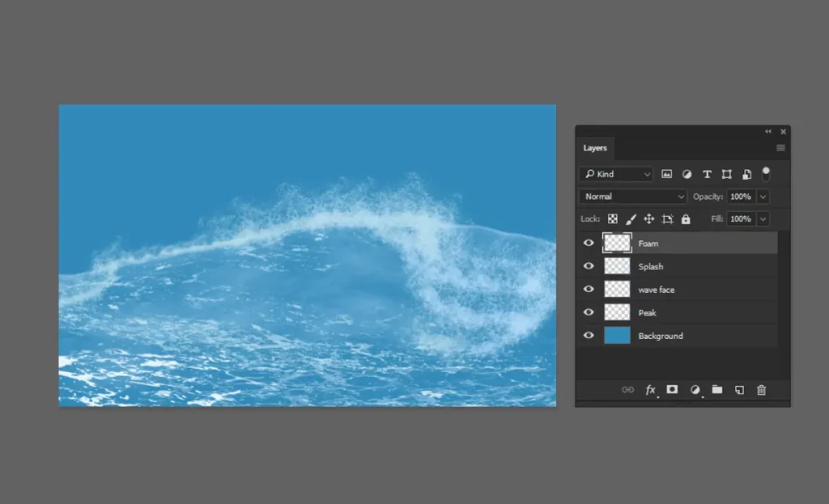
Task: Open the layer styles fx menu
Action: click(x=650, y=390)
